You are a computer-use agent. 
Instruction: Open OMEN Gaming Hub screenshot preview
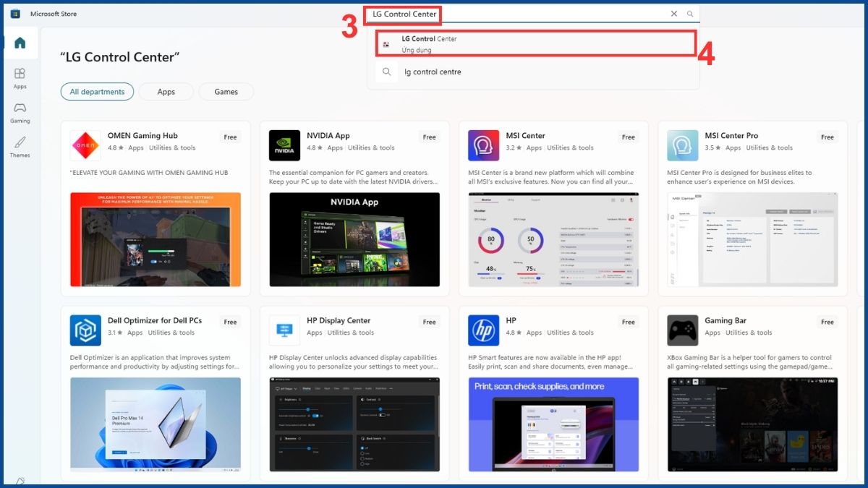click(x=156, y=239)
